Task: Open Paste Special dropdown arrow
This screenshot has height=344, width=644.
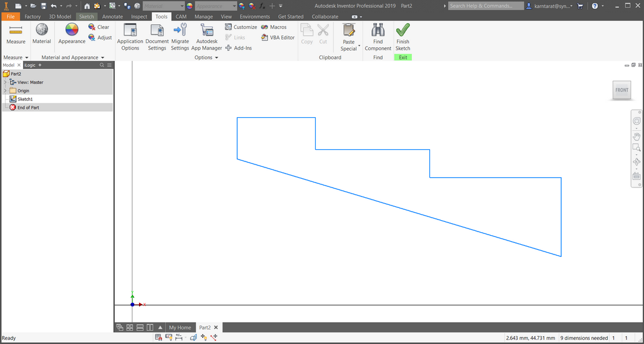Action: [x=359, y=45]
